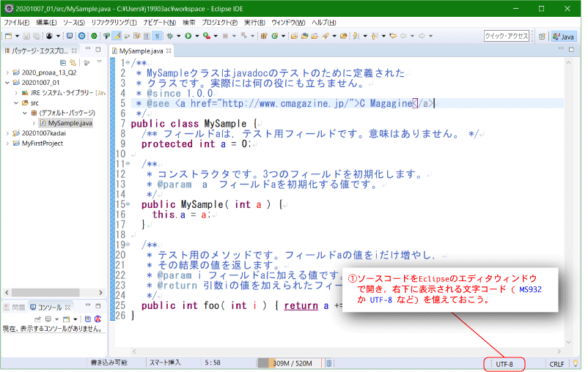Collapse the src folder node
The height and width of the screenshot is (372, 588).
pyautogui.click(x=16, y=103)
